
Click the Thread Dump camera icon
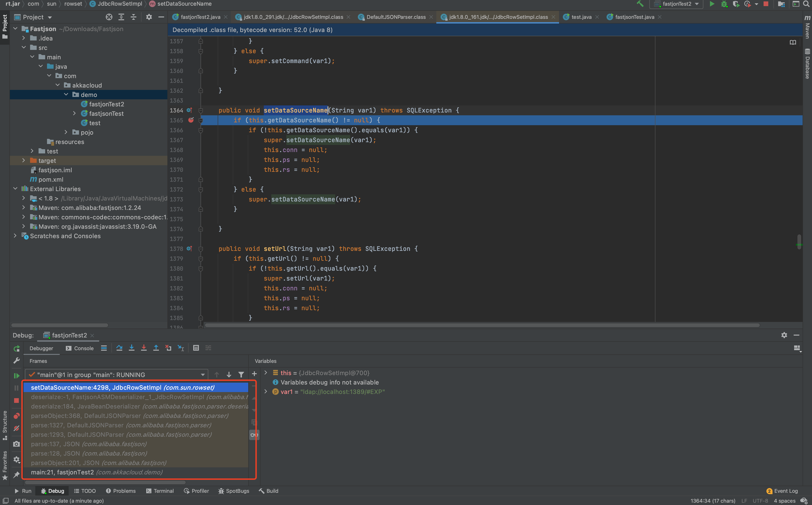pyautogui.click(x=16, y=444)
